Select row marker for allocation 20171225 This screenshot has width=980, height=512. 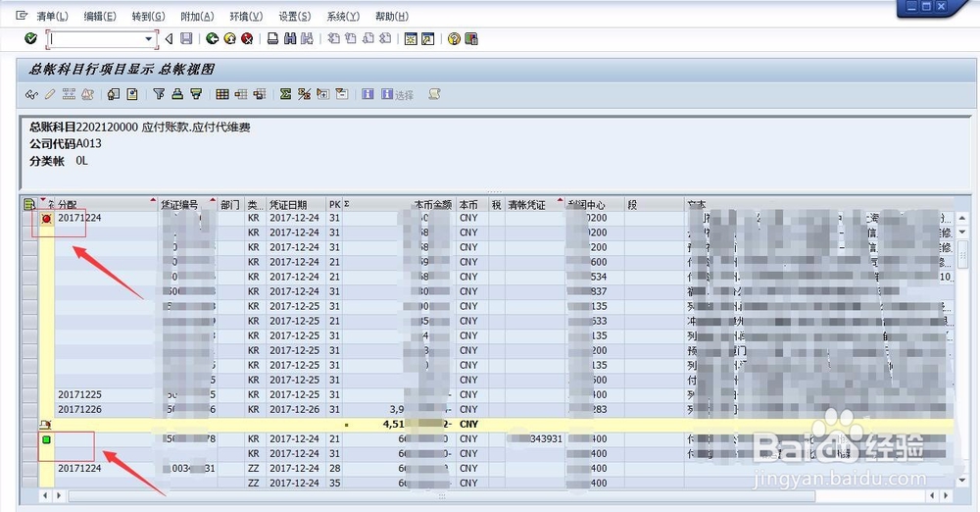coord(29,394)
